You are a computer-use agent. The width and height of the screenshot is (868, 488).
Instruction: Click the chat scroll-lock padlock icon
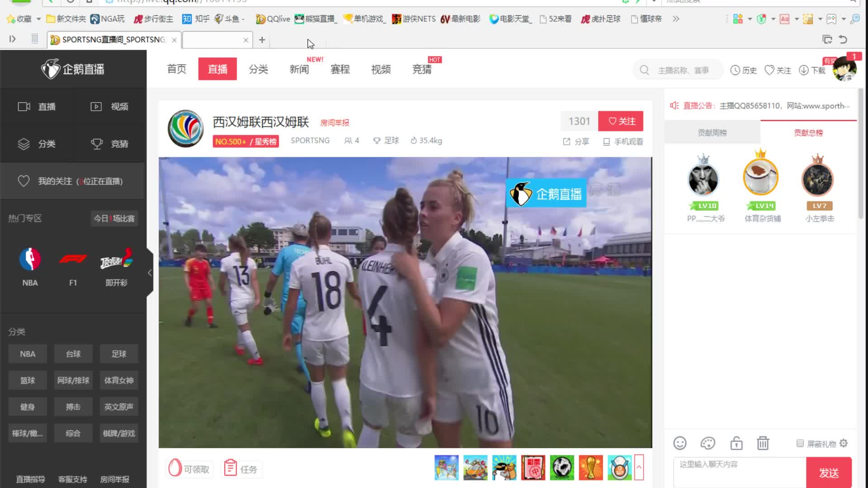(x=736, y=443)
